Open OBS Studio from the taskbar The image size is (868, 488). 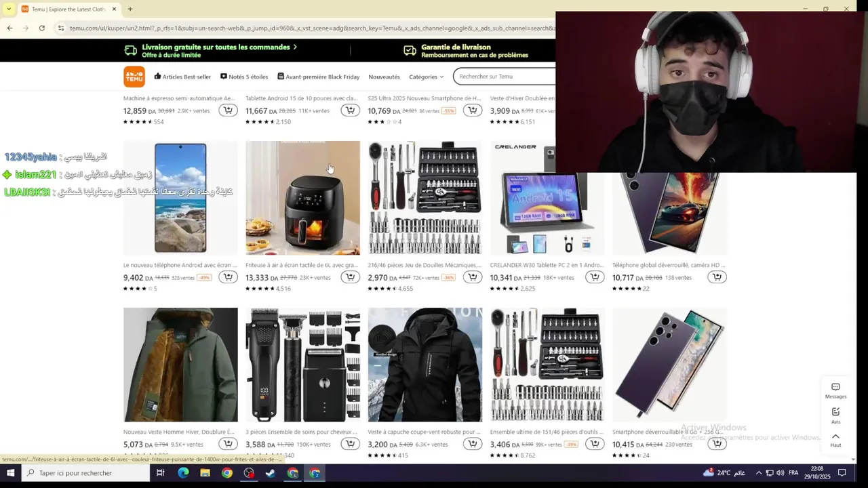[x=249, y=473]
